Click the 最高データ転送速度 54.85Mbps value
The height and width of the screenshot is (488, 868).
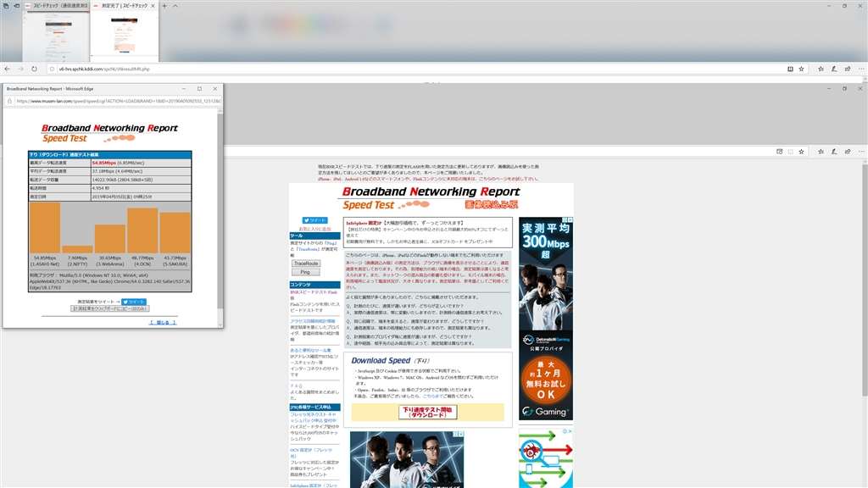pyautogui.click(x=104, y=164)
